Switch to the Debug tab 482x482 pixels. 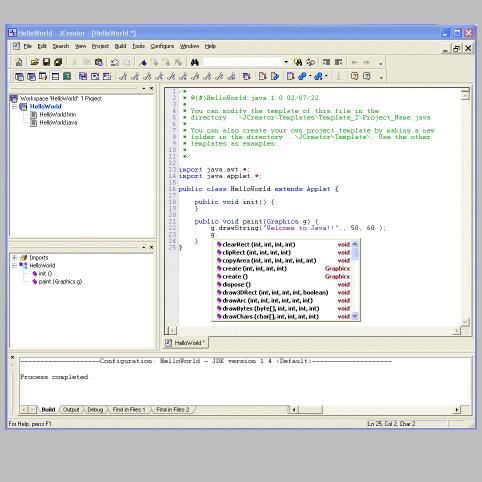[95, 410]
